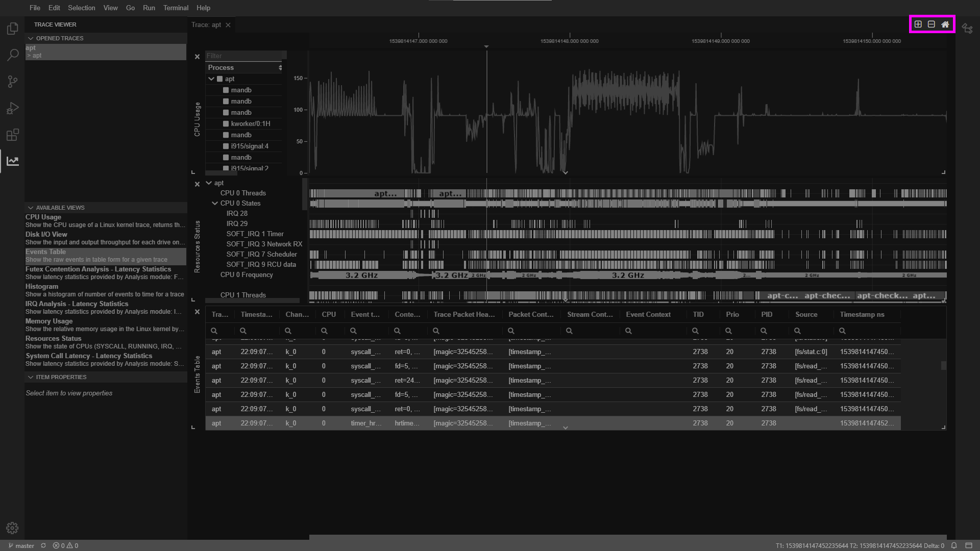Open the Terminal menu
This screenshot has height=551, width=980.
pyautogui.click(x=176, y=8)
